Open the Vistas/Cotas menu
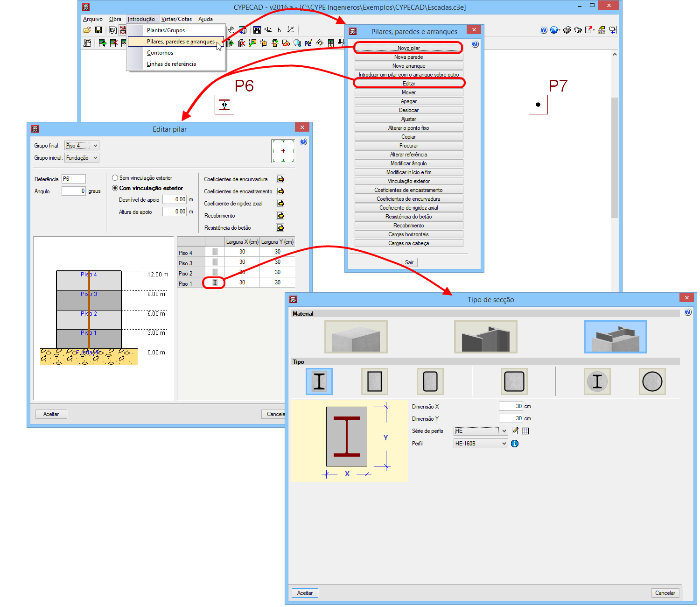The width and height of the screenshot is (700, 607). coord(176,19)
